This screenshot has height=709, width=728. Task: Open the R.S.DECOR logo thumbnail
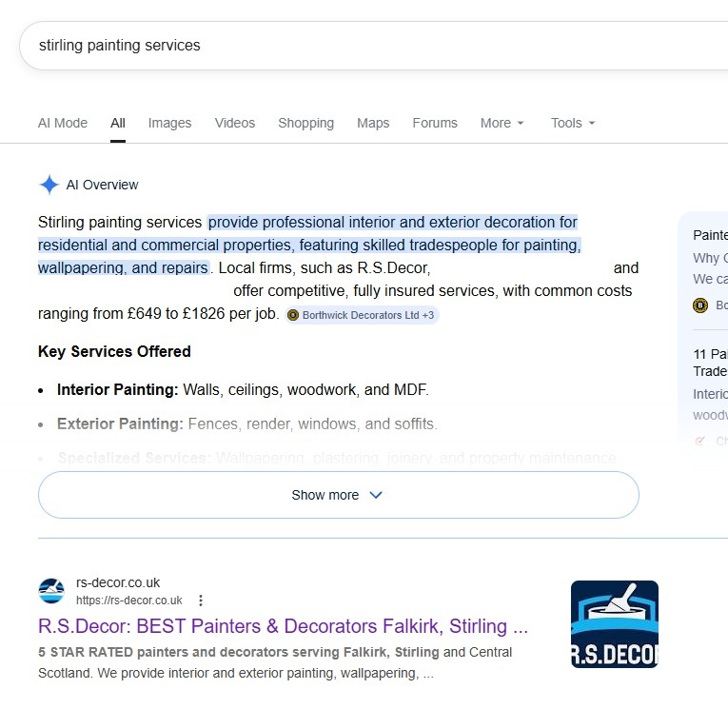(x=614, y=624)
